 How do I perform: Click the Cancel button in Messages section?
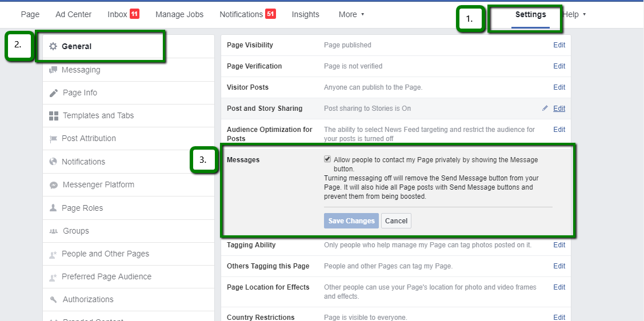pos(397,221)
